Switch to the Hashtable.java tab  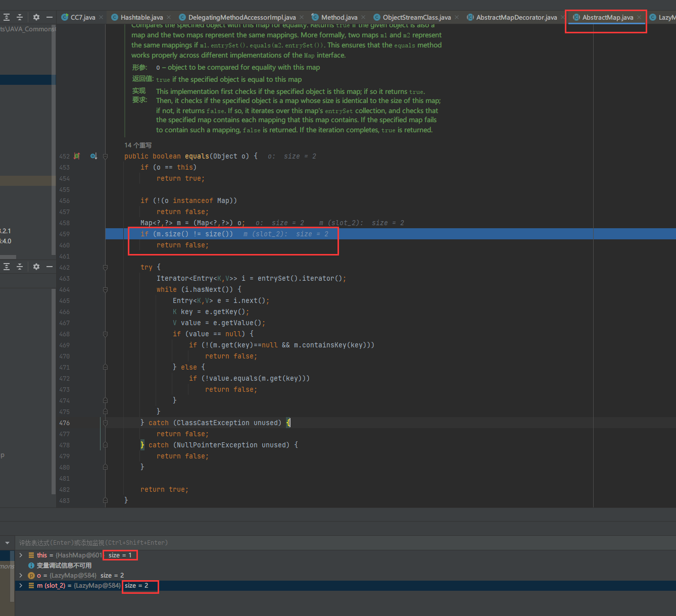[x=141, y=17]
